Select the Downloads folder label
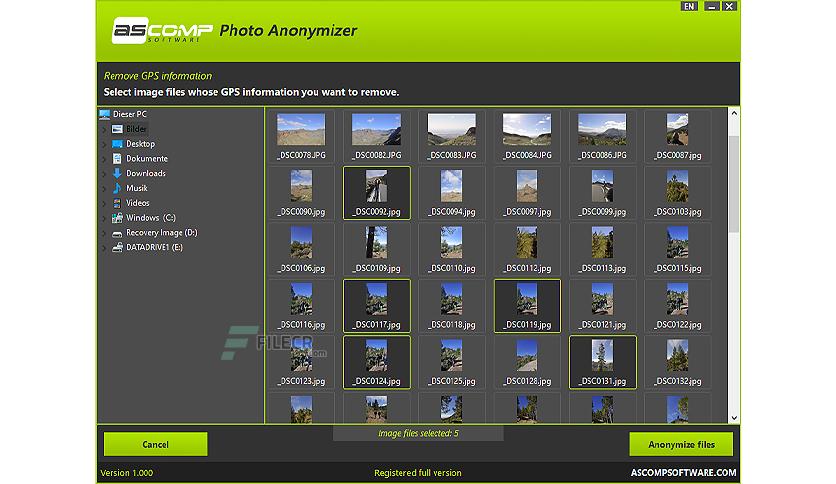This screenshot has width=836, height=484. [146, 173]
